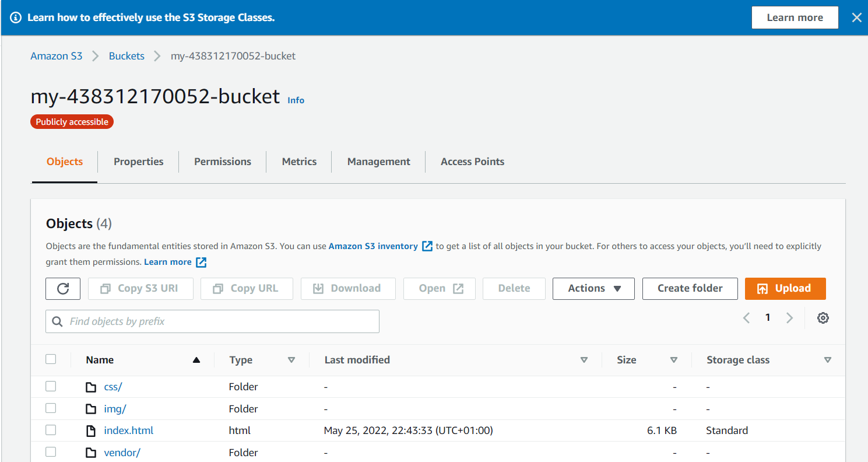Open the Storage class column filter
Screen dimensions: 868x462
click(828, 359)
